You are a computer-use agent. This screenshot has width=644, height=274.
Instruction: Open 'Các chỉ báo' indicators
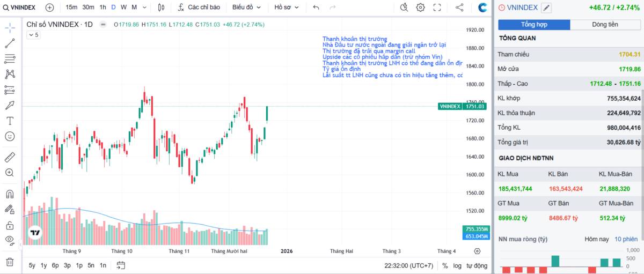pos(199,8)
